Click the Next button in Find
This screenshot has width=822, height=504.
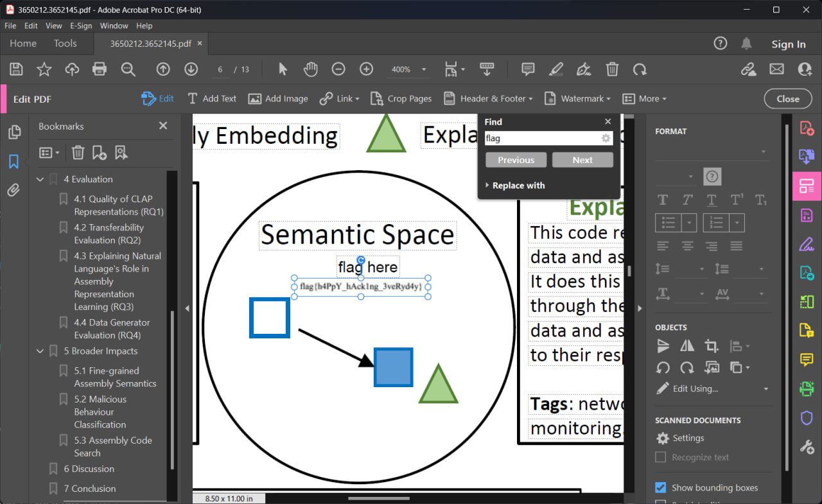(582, 160)
